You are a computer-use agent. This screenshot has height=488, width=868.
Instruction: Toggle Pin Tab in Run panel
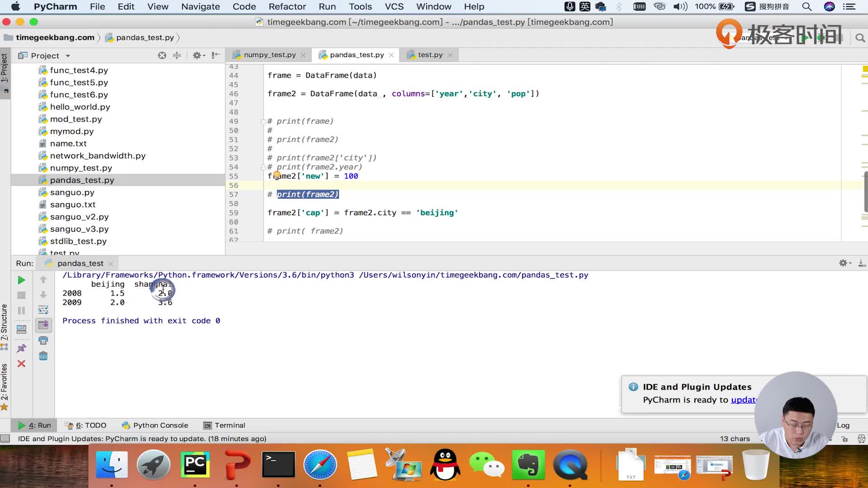[21, 348]
